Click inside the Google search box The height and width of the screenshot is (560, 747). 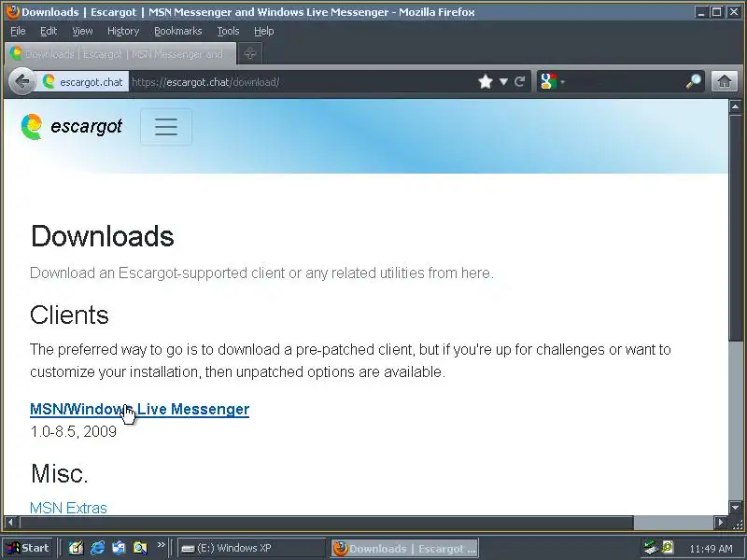[x=625, y=82]
